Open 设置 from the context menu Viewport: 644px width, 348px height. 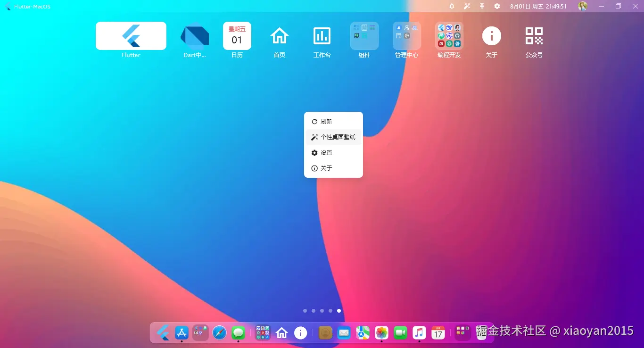click(x=325, y=152)
